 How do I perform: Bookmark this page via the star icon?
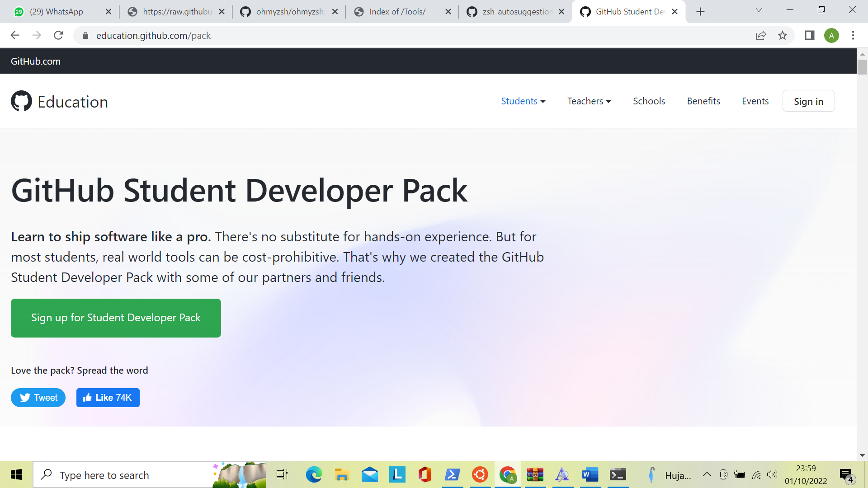783,35
